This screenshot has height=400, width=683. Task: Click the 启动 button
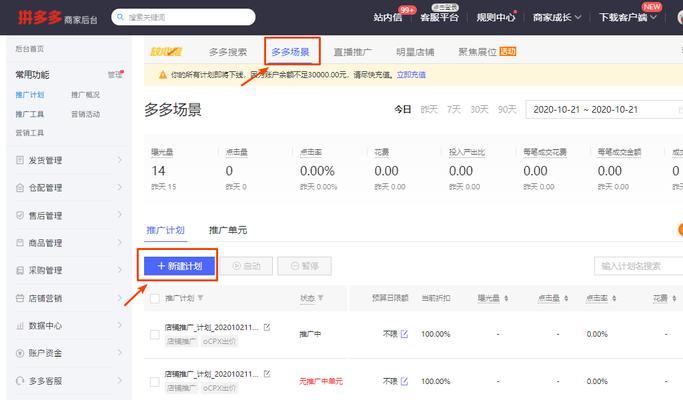coord(247,266)
